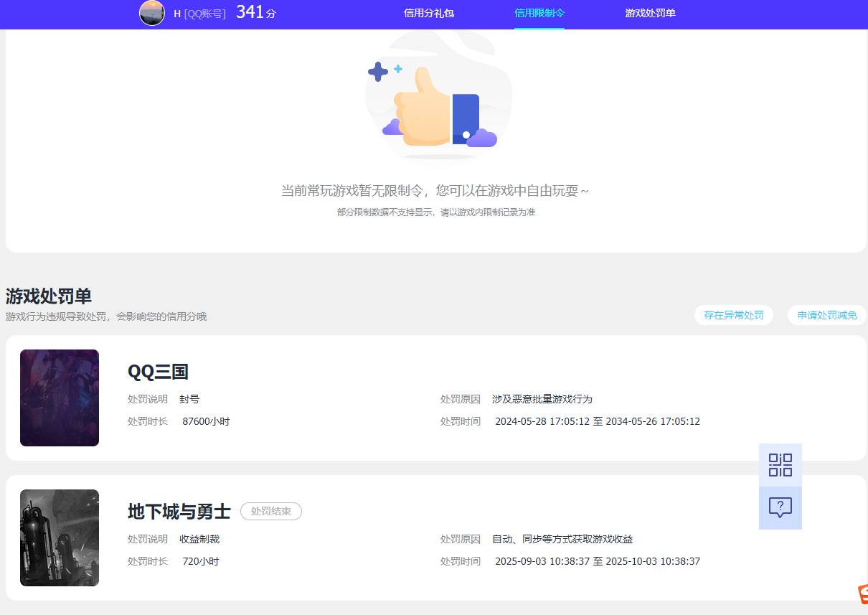Click the 申请处罚减免 button
The height and width of the screenshot is (615, 868).
826,314
